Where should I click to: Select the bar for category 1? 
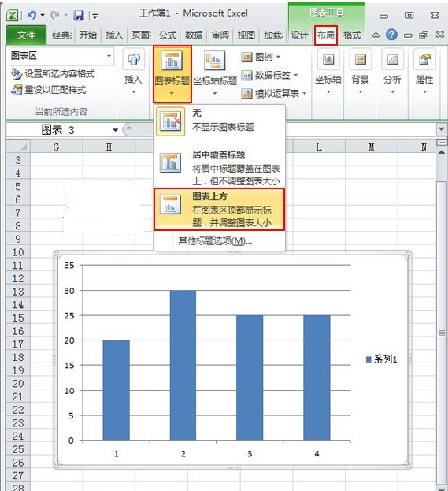(x=116, y=390)
